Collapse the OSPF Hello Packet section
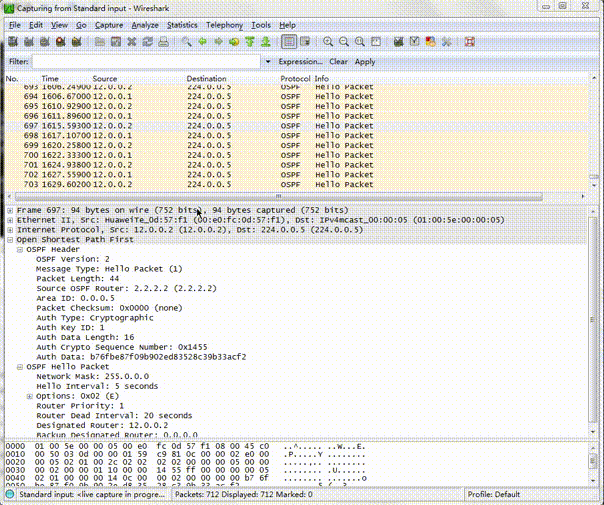 tap(20, 367)
